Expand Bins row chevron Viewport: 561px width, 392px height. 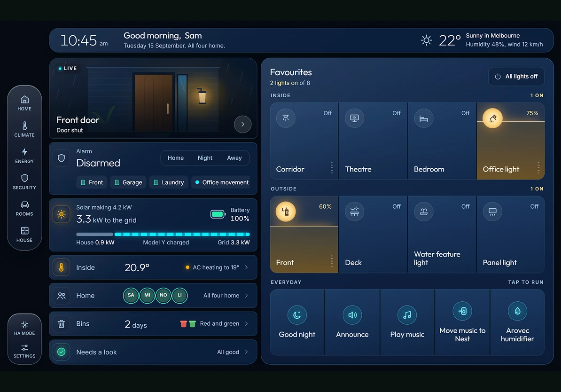coord(247,324)
